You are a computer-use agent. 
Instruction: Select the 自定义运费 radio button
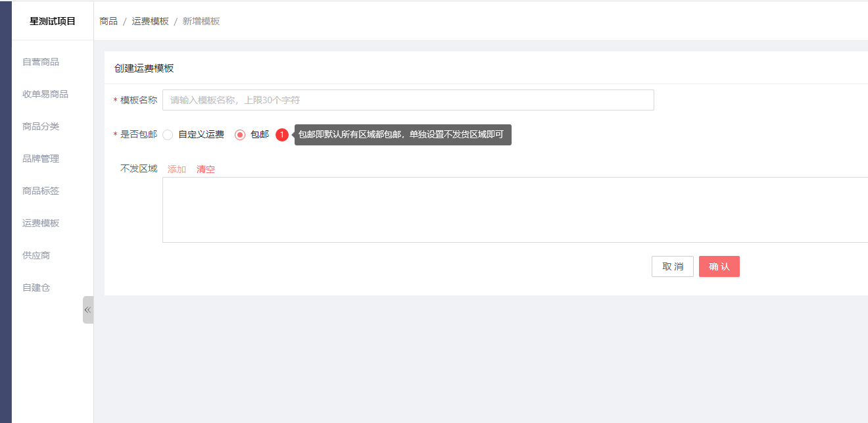[x=168, y=135]
